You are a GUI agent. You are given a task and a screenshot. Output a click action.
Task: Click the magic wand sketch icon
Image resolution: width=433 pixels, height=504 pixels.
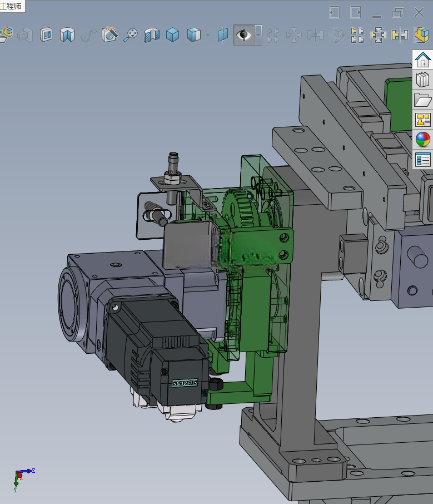(110, 34)
